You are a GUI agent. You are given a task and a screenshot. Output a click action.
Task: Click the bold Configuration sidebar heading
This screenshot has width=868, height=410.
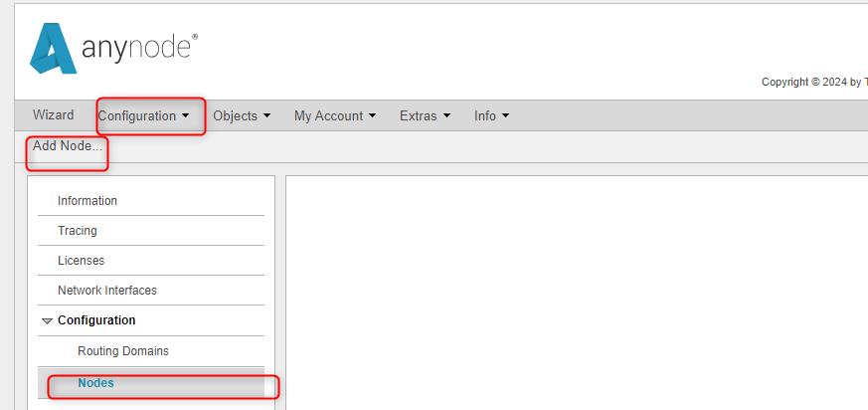96,320
